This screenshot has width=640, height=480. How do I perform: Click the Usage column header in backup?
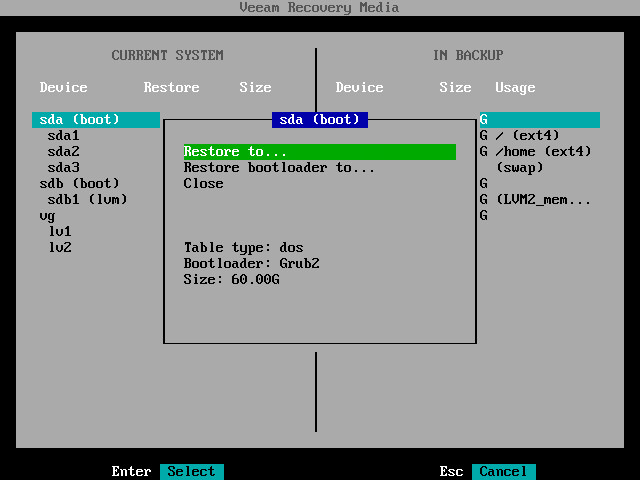[515, 87]
